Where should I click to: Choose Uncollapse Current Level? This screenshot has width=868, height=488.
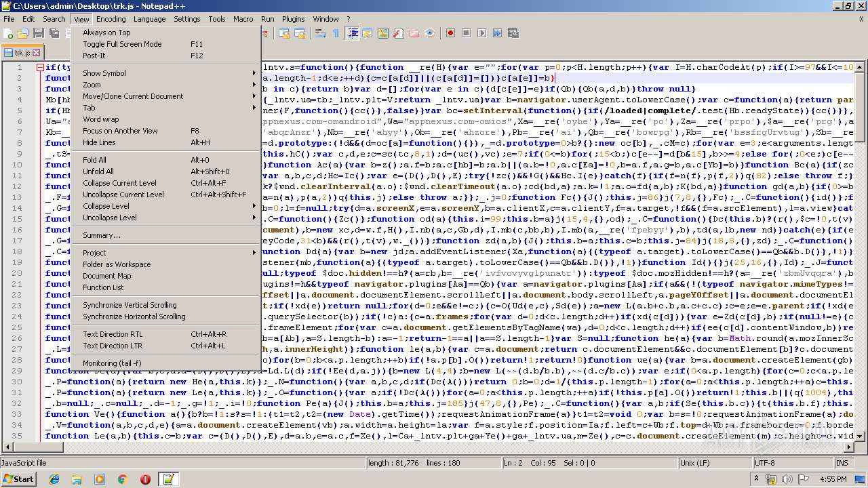(166, 195)
